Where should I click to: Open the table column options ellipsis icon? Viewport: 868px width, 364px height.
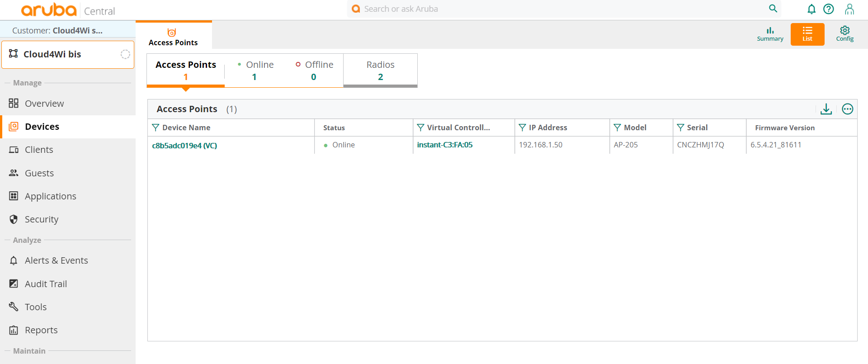[848, 109]
